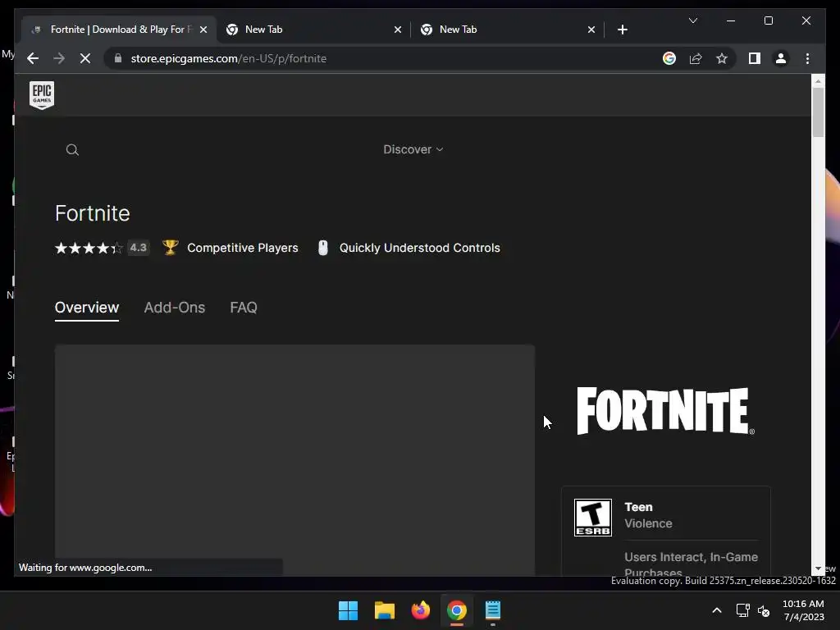This screenshot has width=840, height=630.
Task: Select the FAQ tab
Action: 244,308
